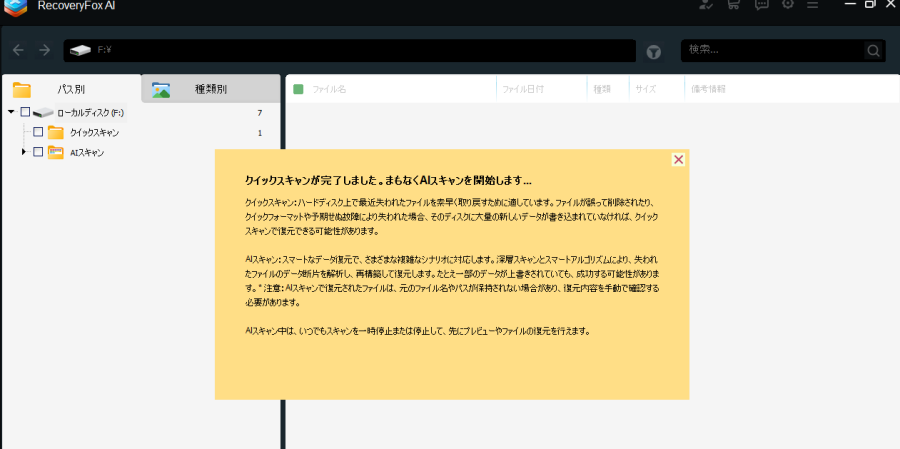Screen dimensions: 900x449
Task: Click the magnifier search icon
Action: coord(873,51)
